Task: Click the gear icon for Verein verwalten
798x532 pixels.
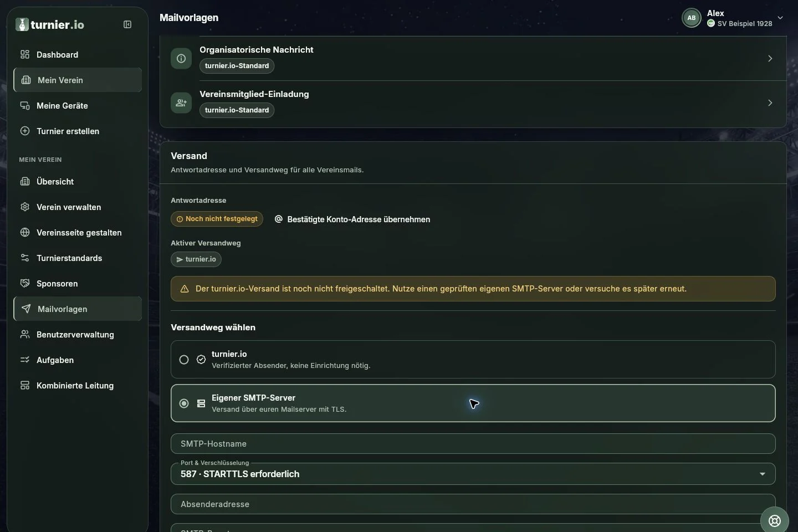Action: [x=25, y=207]
